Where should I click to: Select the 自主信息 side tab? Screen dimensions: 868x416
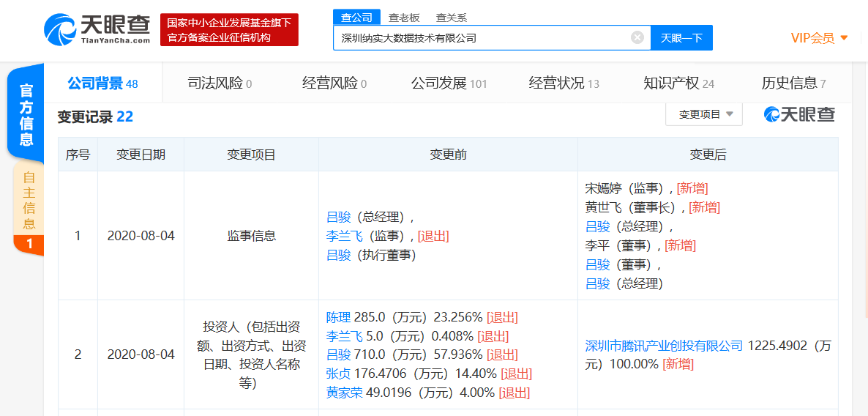point(29,208)
